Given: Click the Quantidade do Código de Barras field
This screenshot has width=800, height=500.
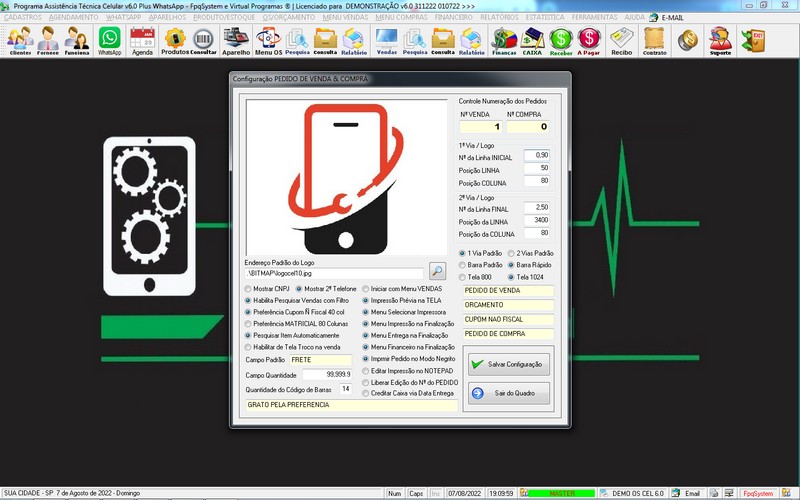Looking at the screenshot, I should 345,389.
